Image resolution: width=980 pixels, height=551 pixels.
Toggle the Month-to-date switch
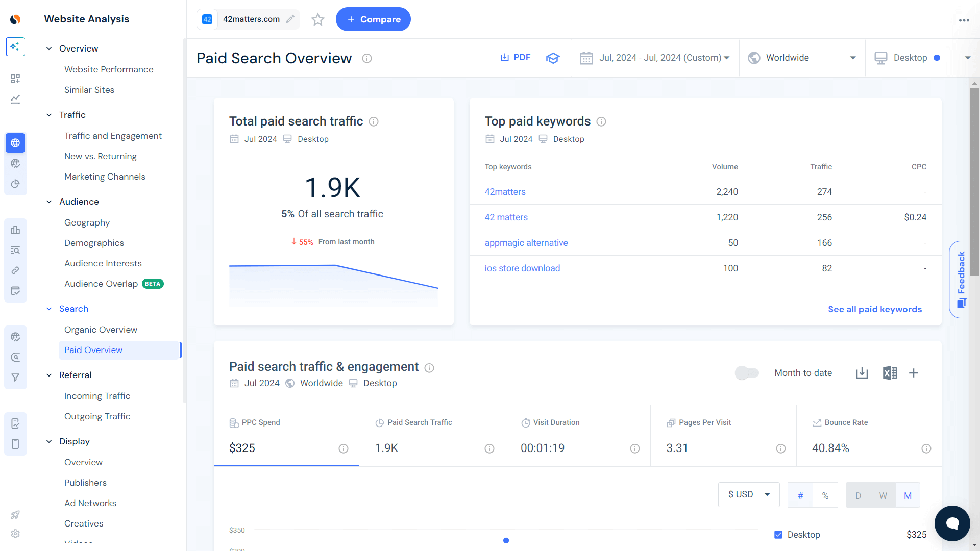[x=747, y=373]
